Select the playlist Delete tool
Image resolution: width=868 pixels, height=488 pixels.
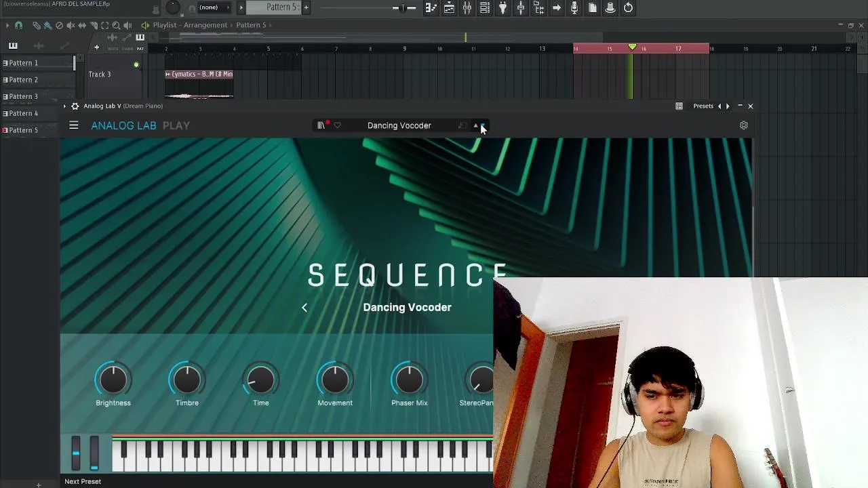59,25
